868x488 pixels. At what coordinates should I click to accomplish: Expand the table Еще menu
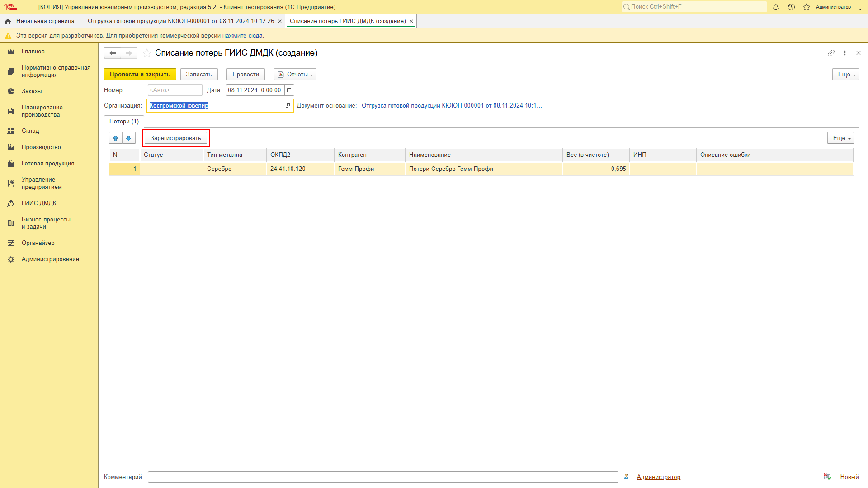840,138
